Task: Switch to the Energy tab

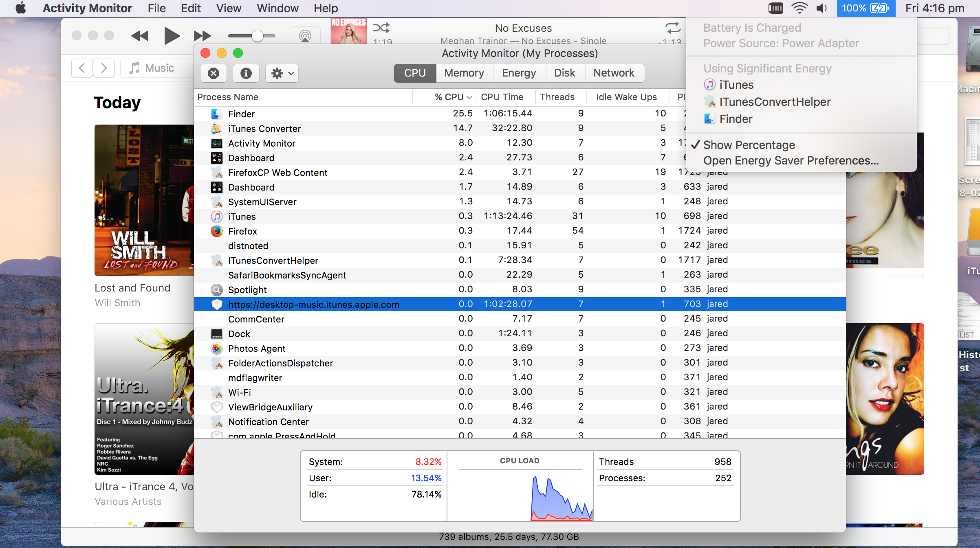Action: click(x=519, y=73)
